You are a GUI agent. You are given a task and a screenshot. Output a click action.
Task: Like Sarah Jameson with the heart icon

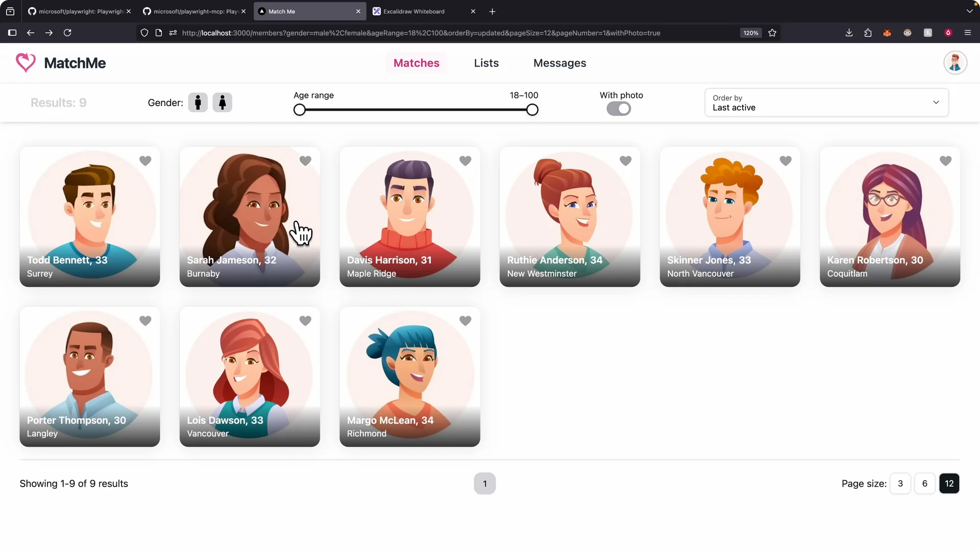point(305,161)
